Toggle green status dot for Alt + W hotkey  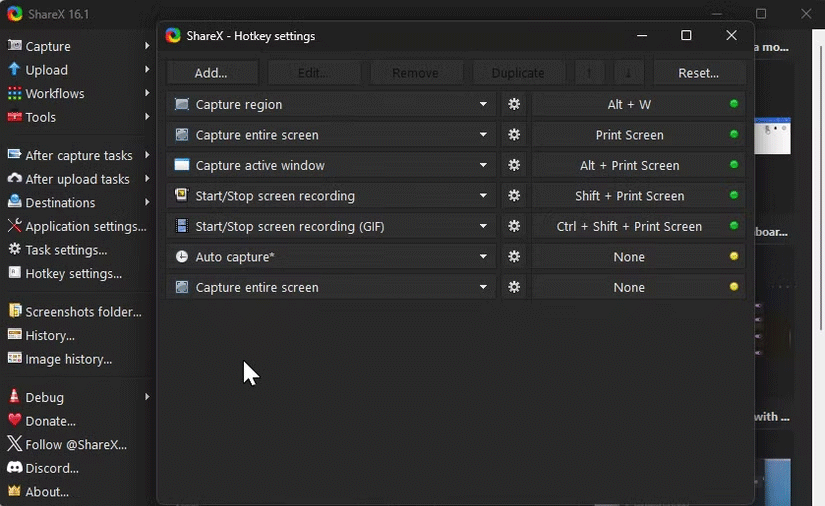click(x=734, y=104)
